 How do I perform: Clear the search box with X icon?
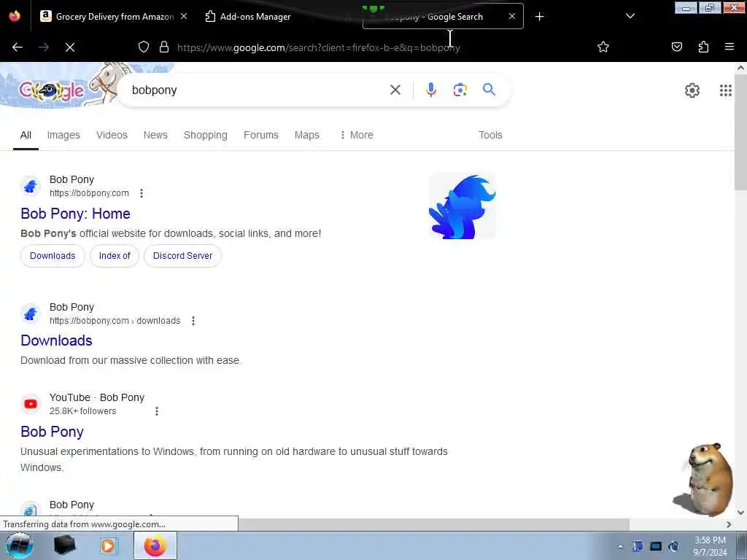point(395,90)
